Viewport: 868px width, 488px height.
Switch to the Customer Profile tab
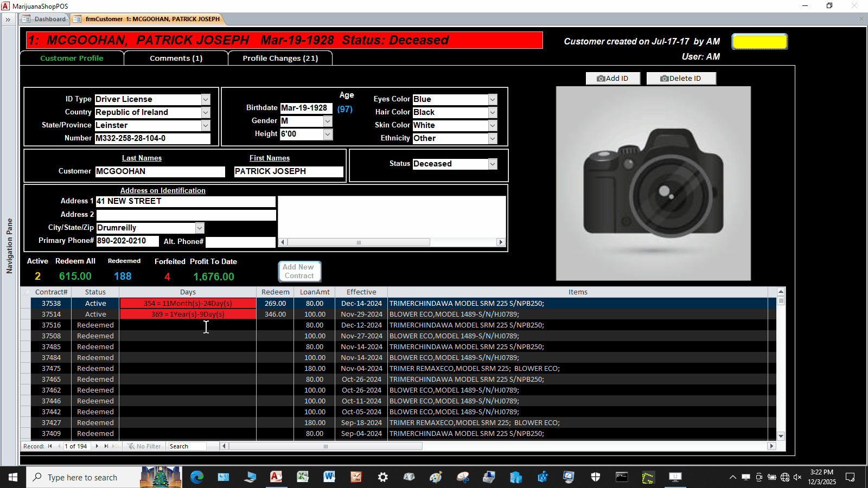72,58
